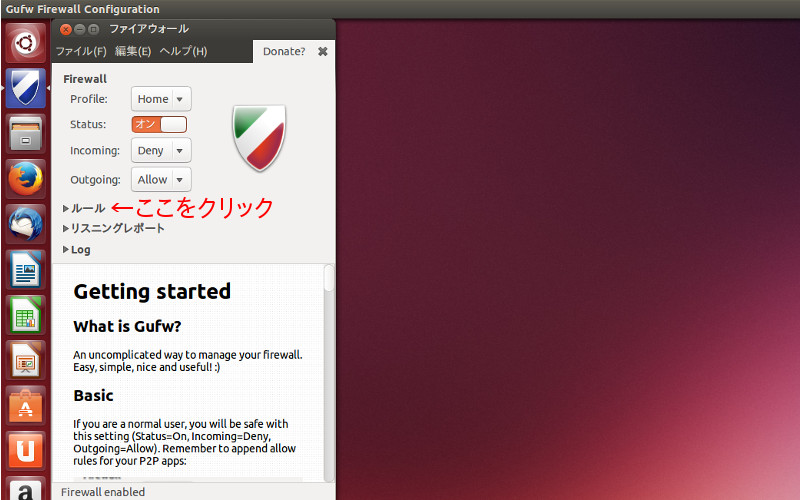
Task: Open LibreOffice Writer from the launcher
Action: point(26,270)
